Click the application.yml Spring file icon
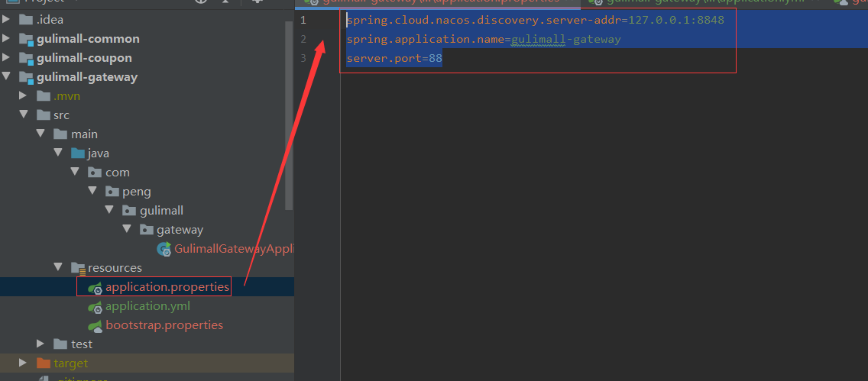The image size is (868, 381). [96, 306]
